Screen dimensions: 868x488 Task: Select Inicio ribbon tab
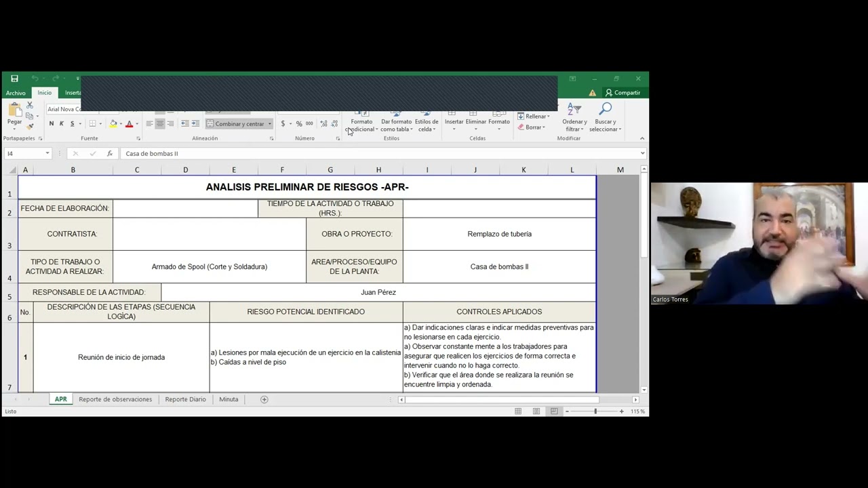tap(44, 93)
